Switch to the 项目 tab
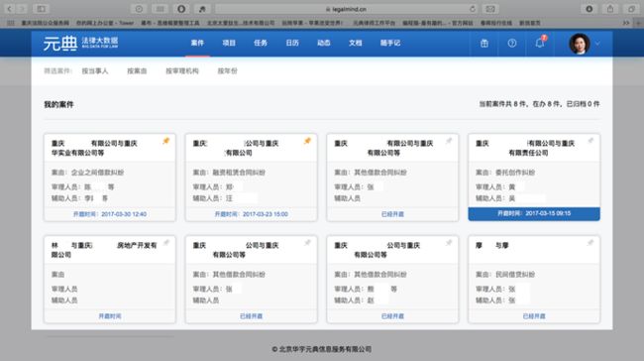Screen dimensions: 644x361 point(229,43)
